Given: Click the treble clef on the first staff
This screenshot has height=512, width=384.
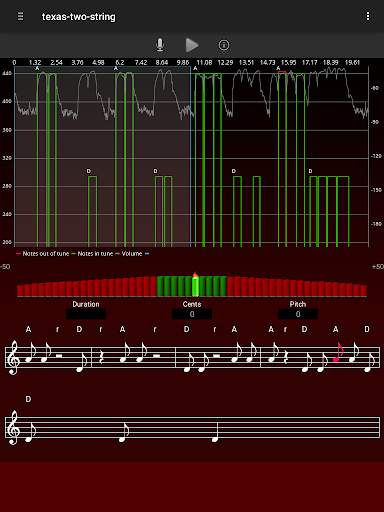Looking at the screenshot, I should pos(13,357).
